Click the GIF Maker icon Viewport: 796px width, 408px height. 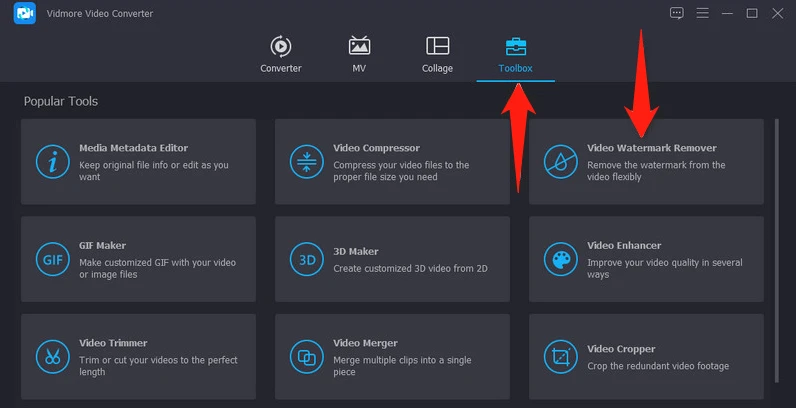coord(53,259)
